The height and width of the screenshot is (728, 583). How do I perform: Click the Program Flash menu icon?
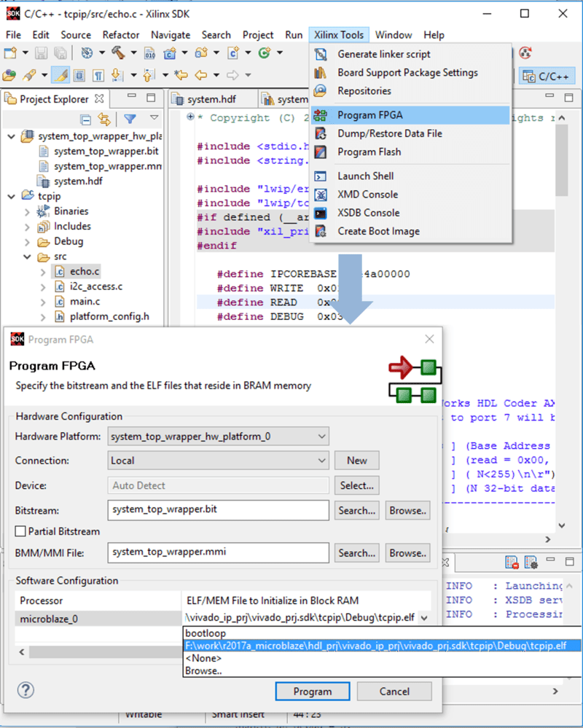(x=321, y=152)
